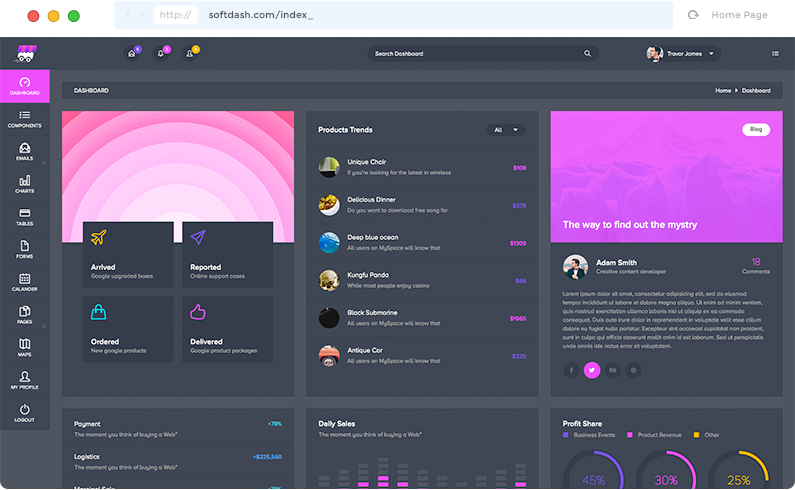The width and height of the screenshot is (795, 490).
Task: Open the Charts section in sidebar
Action: [24, 184]
